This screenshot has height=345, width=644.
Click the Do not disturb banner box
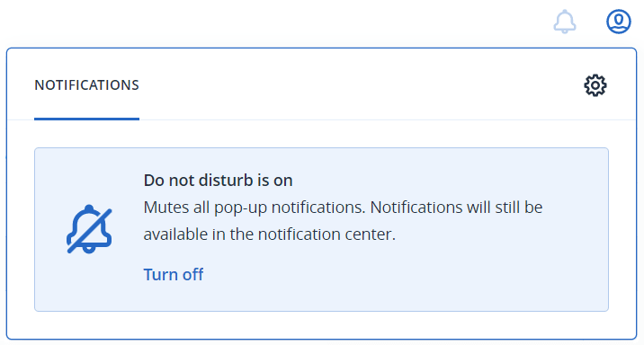[322, 229]
